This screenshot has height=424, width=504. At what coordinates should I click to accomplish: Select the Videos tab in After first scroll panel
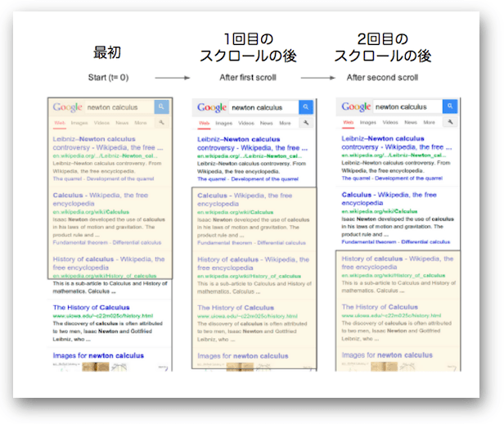(246, 123)
